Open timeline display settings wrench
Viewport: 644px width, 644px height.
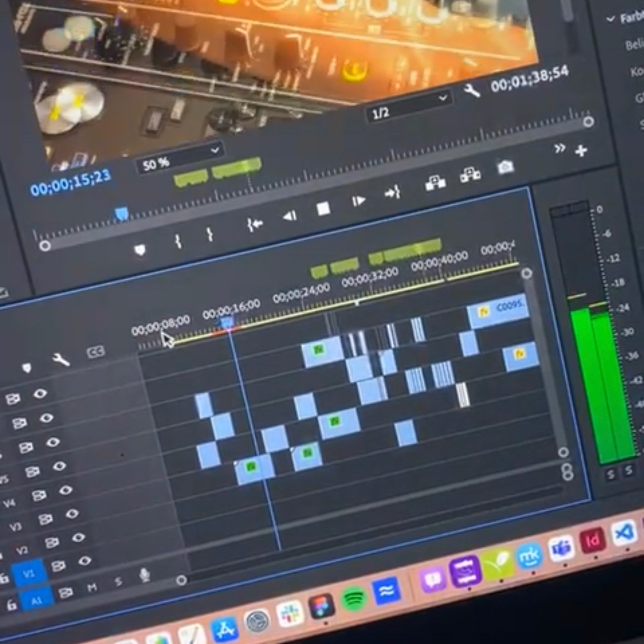(x=61, y=359)
